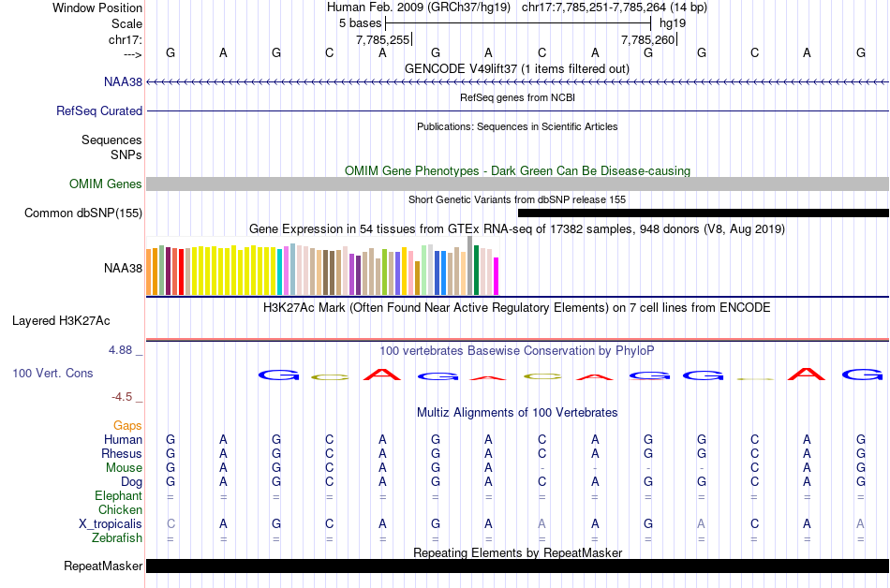Click the Gene Expression in 54 tissues title
Viewport: 890px width, 588px height.
pyautogui.click(x=517, y=229)
